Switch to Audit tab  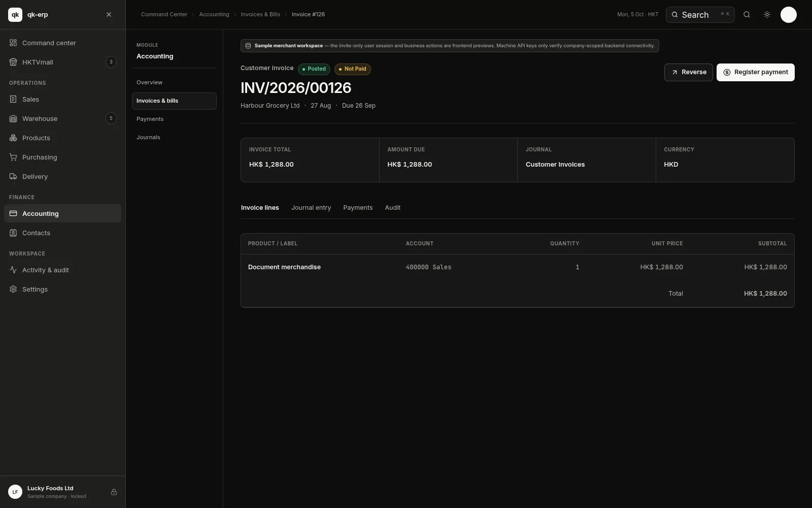(x=392, y=208)
